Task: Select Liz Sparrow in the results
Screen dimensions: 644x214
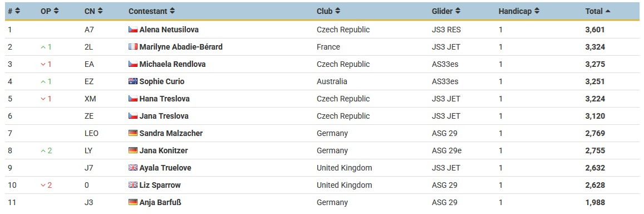Action: click(x=160, y=185)
